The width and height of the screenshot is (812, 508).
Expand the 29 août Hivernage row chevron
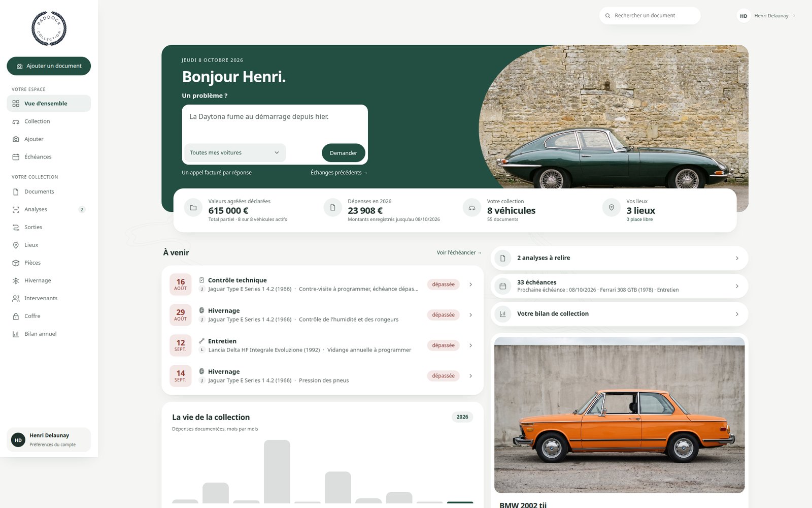click(x=470, y=315)
